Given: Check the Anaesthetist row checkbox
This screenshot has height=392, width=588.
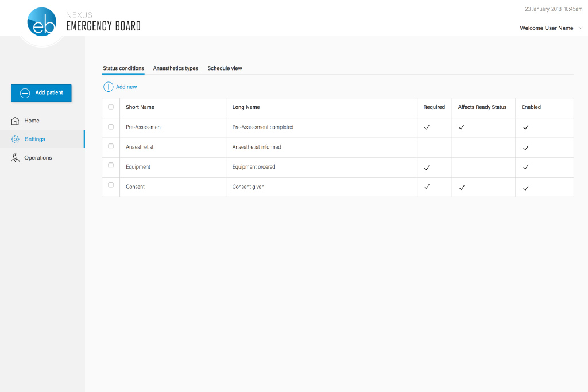Looking at the screenshot, I should (x=111, y=146).
